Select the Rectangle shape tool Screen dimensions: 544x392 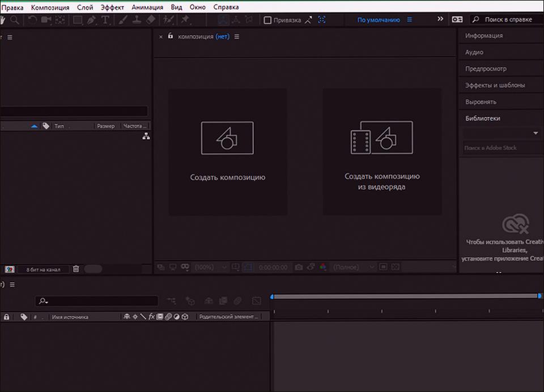pos(78,20)
